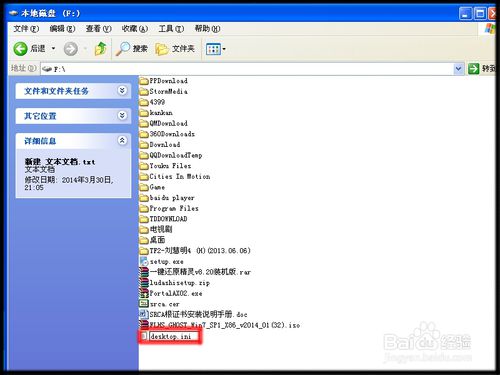Open the 文件 (File) menu
Screen dimensions: 500x375
tap(26, 29)
